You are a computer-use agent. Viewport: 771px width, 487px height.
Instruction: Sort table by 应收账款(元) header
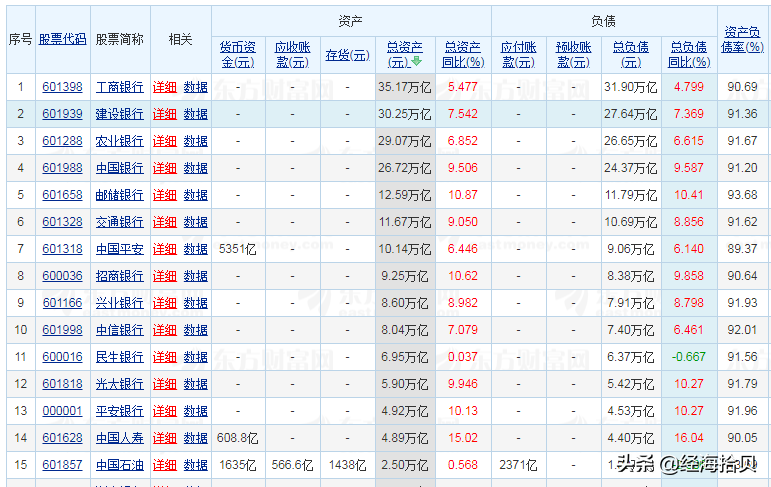pos(293,55)
